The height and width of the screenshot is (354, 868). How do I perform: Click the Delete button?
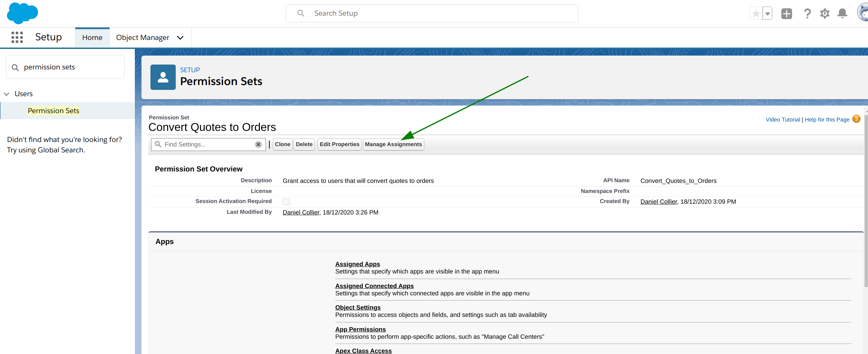click(304, 144)
